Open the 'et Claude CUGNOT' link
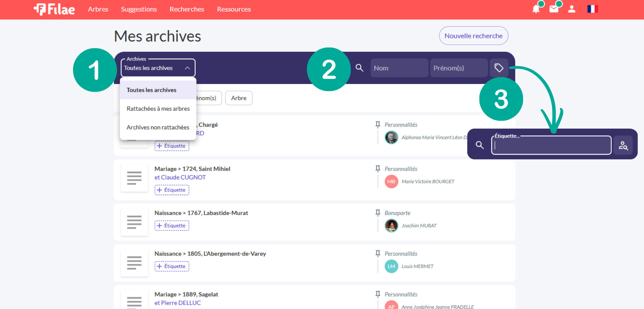This screenshot has width=644, height=309. [180, 178]
